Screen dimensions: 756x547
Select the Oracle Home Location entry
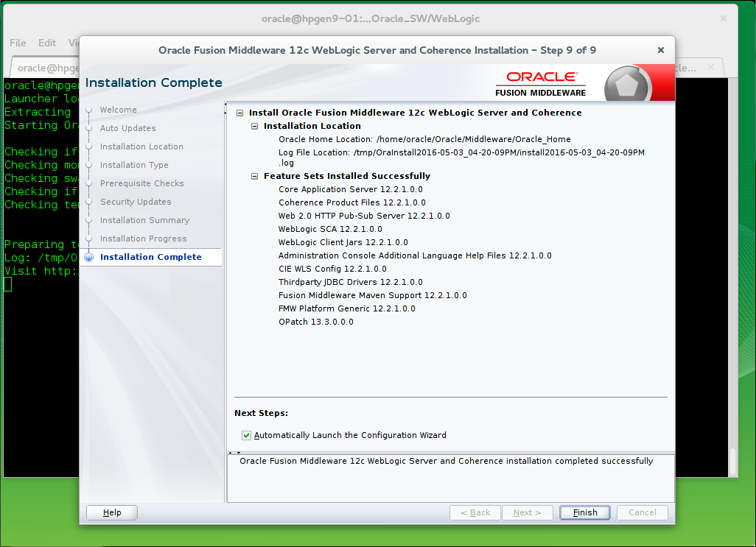click(424, 139)
